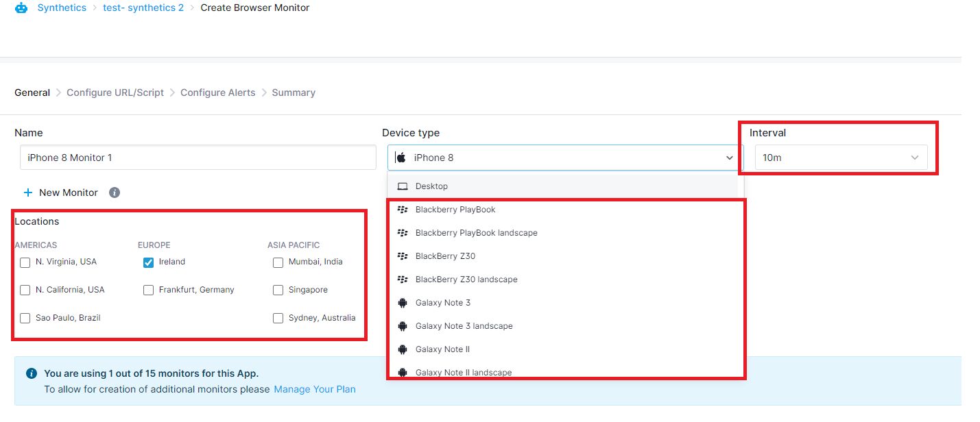This screenshot has width=980, height=422.
Task: Click the ASIA PACIFIC region heading
Action: pos(294,245)
